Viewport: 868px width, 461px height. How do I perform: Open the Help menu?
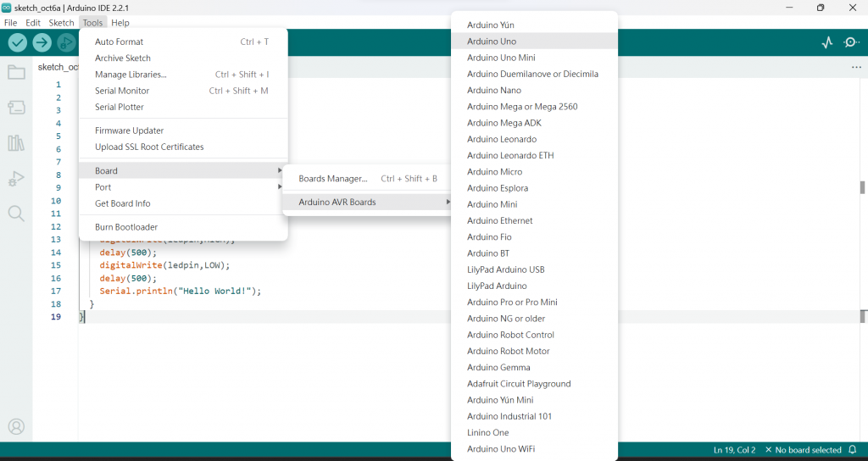(x=120, y=23)
